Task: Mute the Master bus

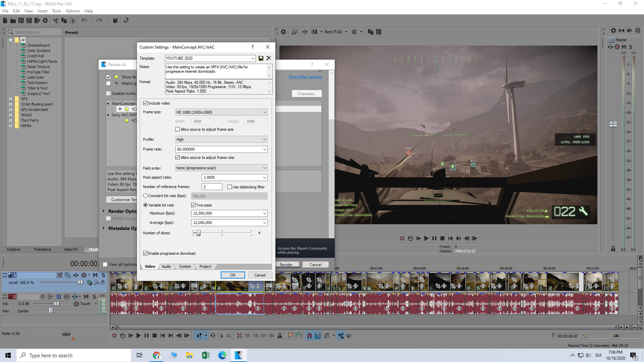Action: tap(624, 47)
